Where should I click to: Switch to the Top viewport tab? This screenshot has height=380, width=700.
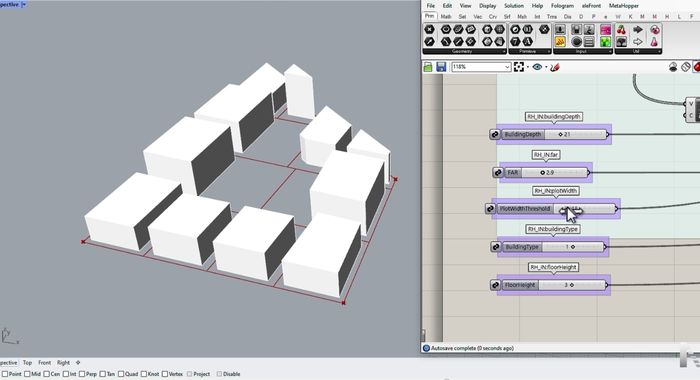click(27, 363)
